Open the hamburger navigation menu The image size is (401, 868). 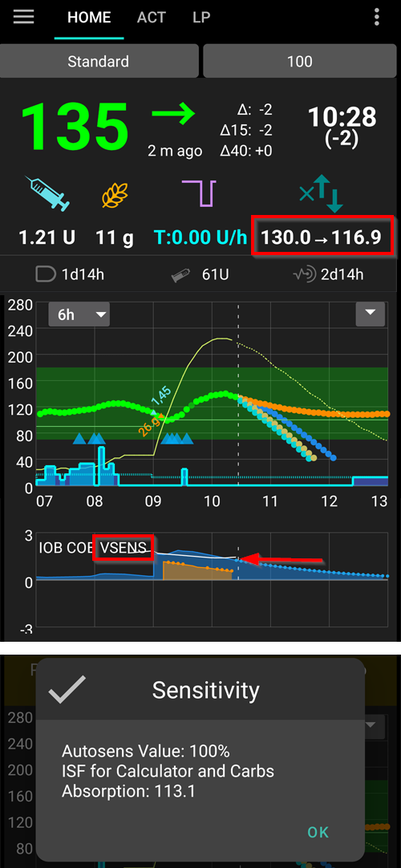pyautogui.click(x=24, y=16)
